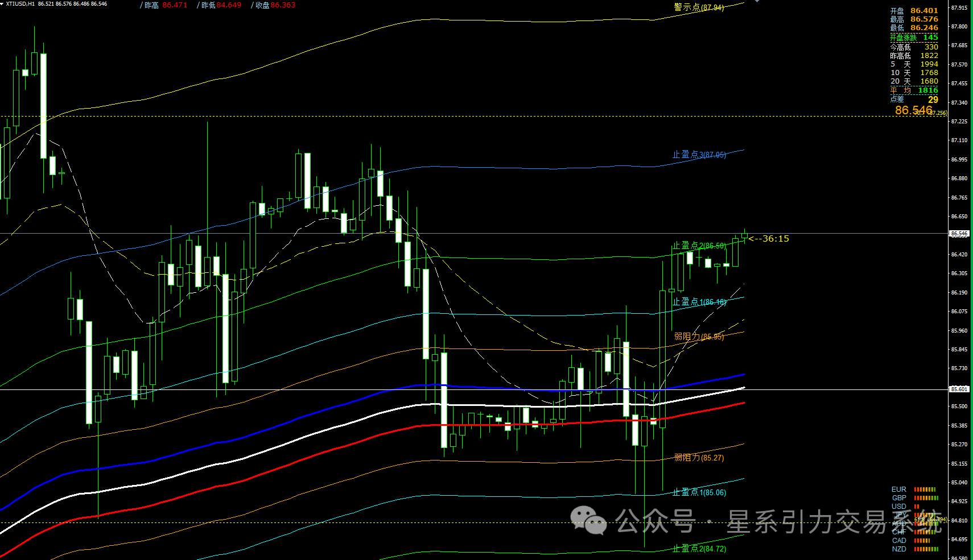Click the 85.960 price axis label
This screenshot has height=560, width=973.
[x=959, y=330]
